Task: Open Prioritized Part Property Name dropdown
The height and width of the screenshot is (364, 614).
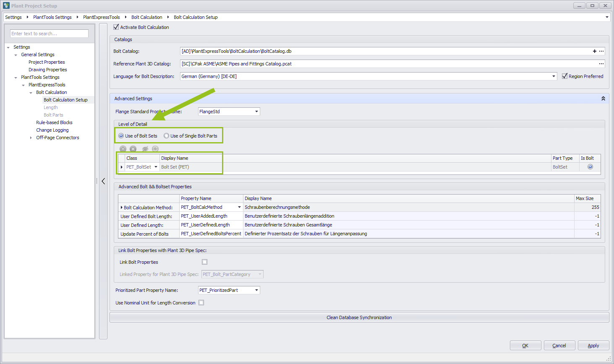Action: (x=256, y=290)
